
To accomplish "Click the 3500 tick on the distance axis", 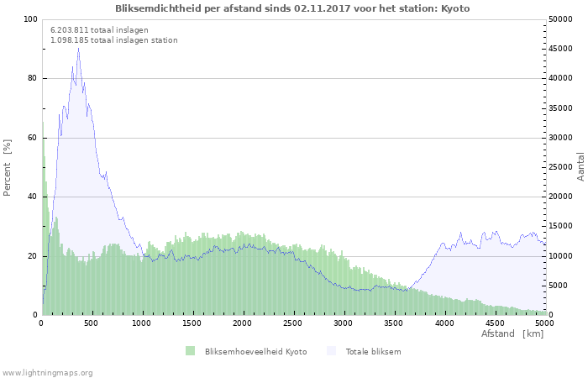I will click(x=393, y=323).
